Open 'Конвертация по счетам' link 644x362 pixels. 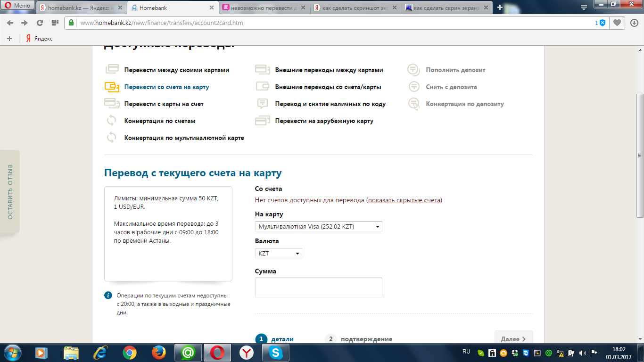pos(160,121)
